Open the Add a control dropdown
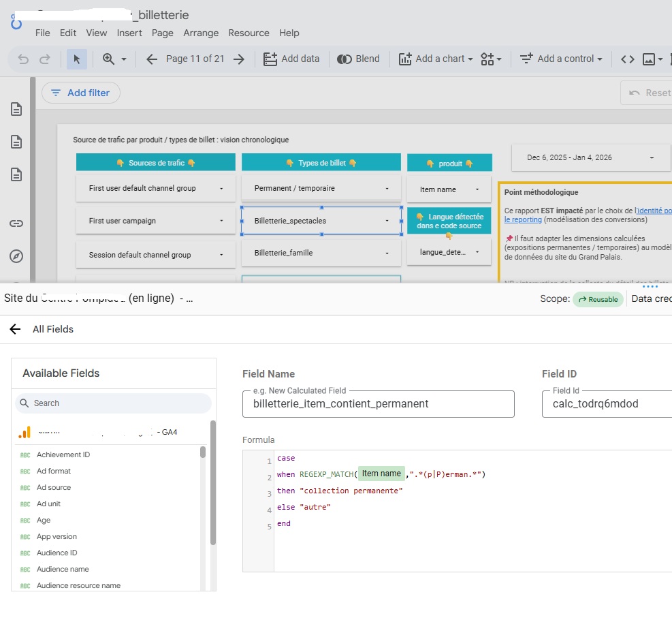 coord(561,59)
